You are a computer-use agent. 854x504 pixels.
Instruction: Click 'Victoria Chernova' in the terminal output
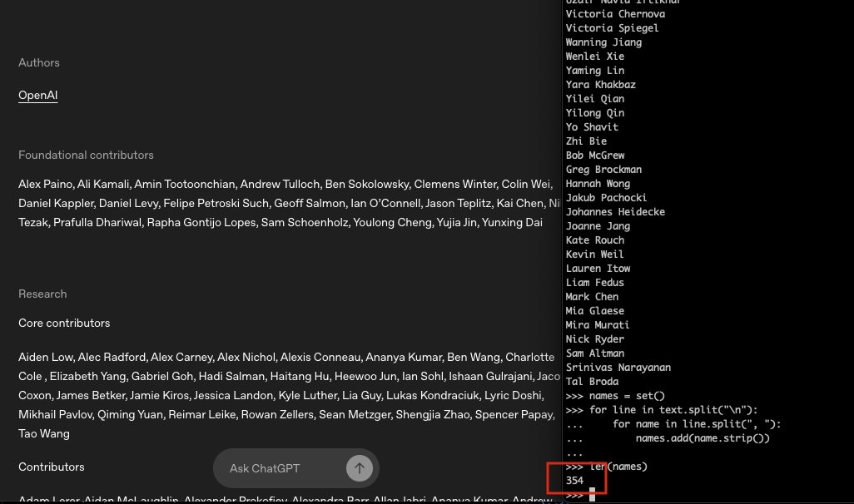pyautogui.click(x=615, y=14)
